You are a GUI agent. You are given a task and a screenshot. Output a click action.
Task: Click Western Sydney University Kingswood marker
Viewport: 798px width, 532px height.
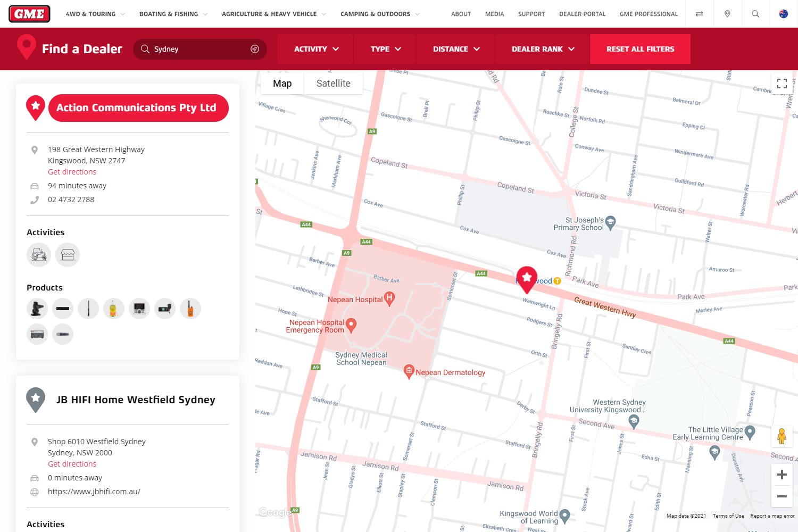coord(634,421)
